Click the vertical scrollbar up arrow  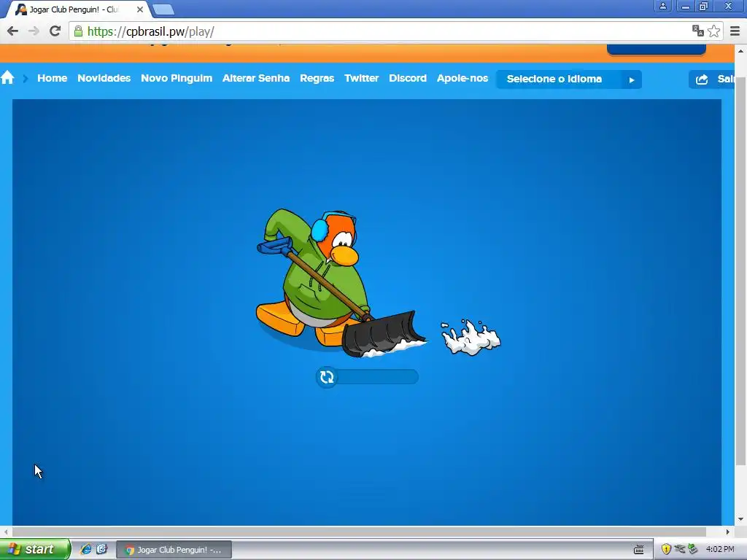click(740, 51)
